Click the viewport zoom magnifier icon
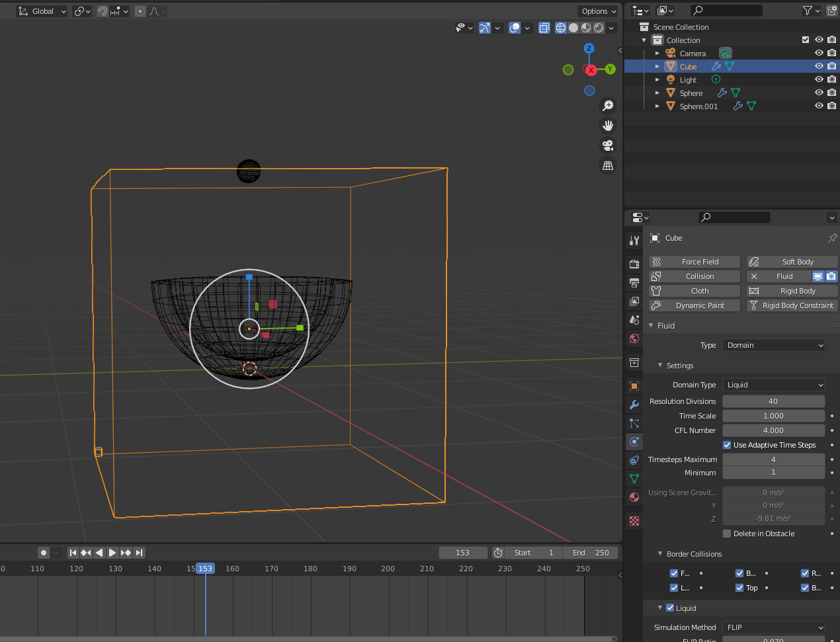Viewport: 840px width, 642px height. (608, 106)
